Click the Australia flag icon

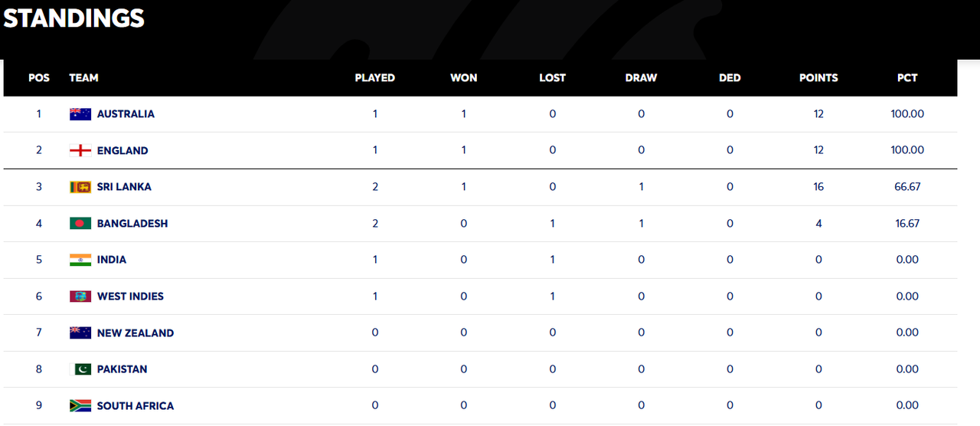(80, 114)
